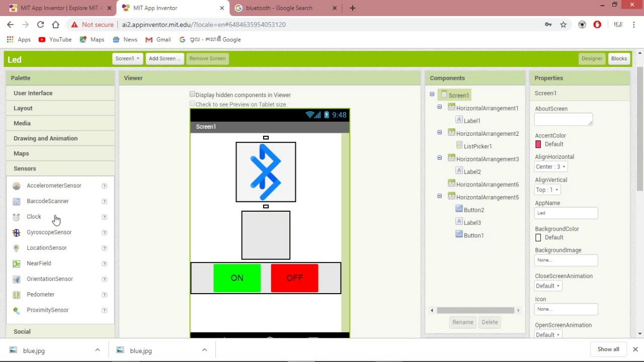Image resolution: width=644 pixels, height=362 pixels.
Task: Open the BackgroundColor swatch
Action: tap(538, 237)
